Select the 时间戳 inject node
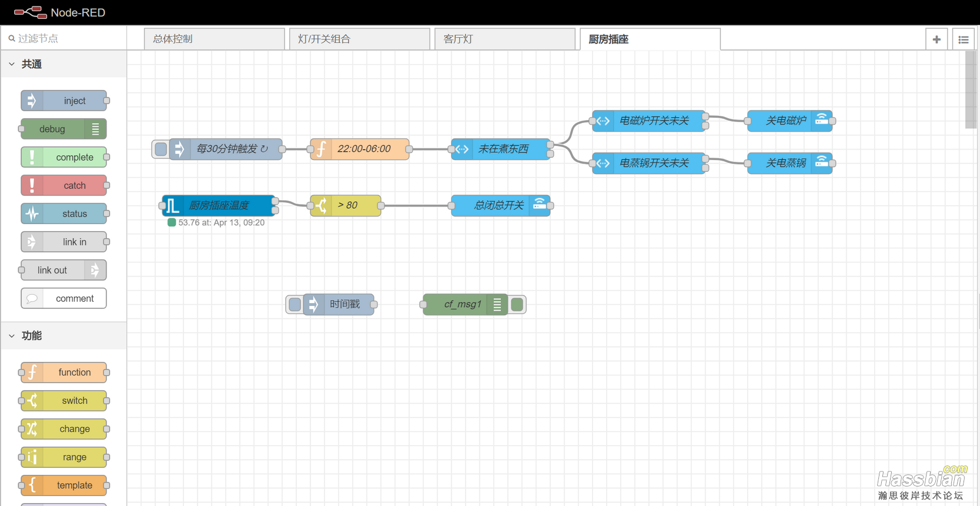980x506 pixels. (339, 304)
